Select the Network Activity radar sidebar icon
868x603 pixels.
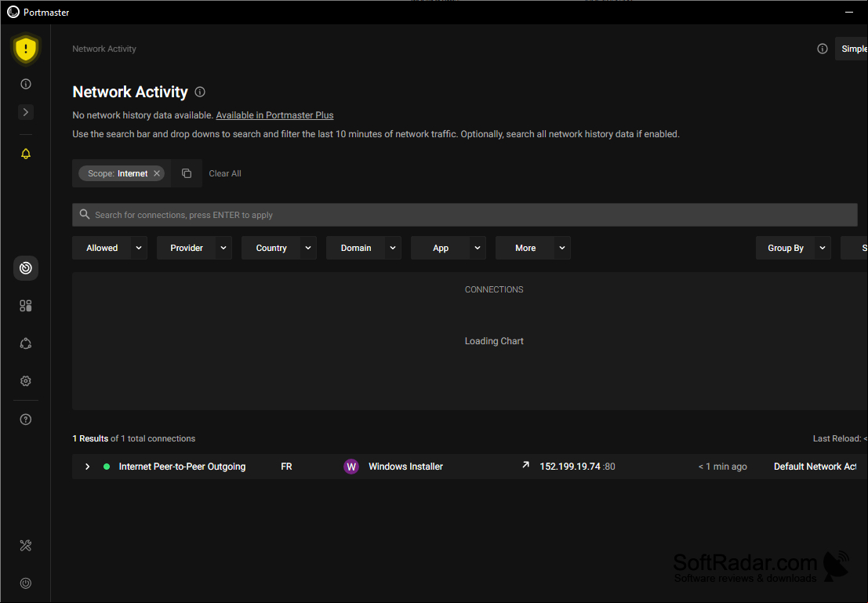(x=25, y=268)
